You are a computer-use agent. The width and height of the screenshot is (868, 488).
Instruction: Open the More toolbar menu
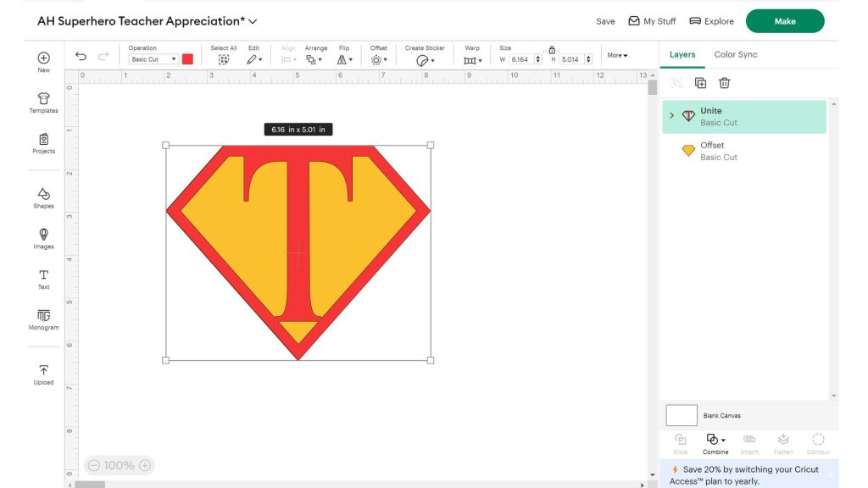pos(617,55)
